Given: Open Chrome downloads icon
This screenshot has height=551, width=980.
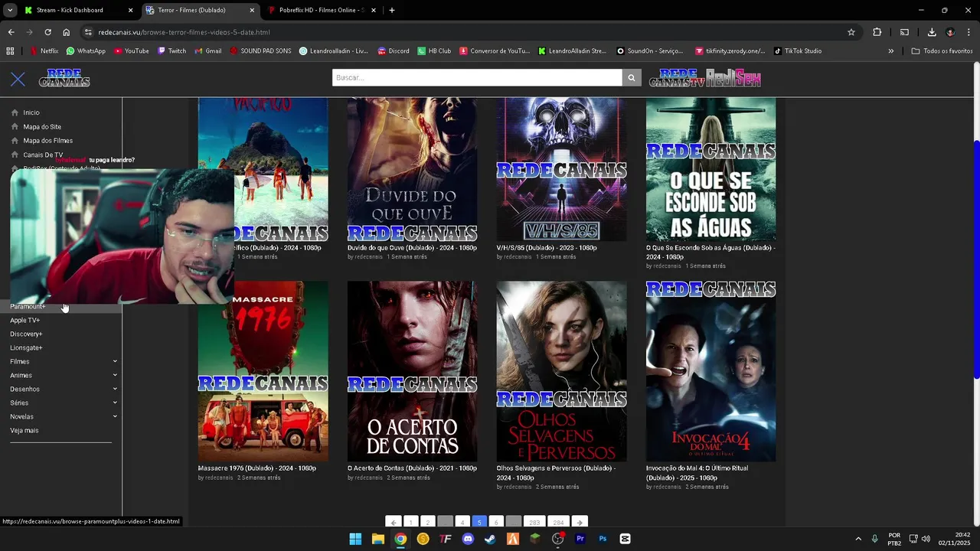Looking at the screenshot, I should tap(932, 32).
